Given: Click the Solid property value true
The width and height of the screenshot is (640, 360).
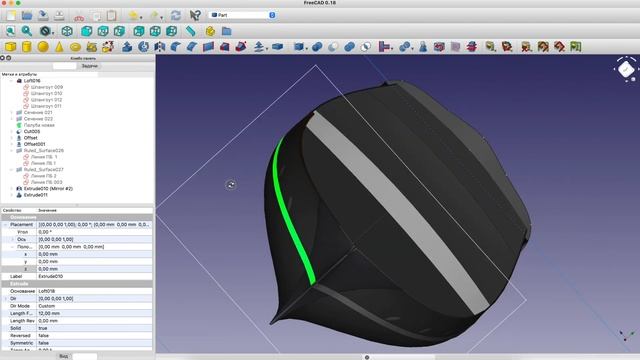Looking at the screenshot, I should (x=95, y=328).
